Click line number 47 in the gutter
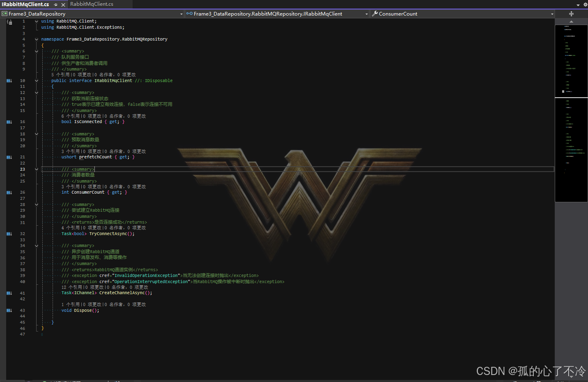Image resolution: width=588 pixels, height=382 pixels. [23, 334]
